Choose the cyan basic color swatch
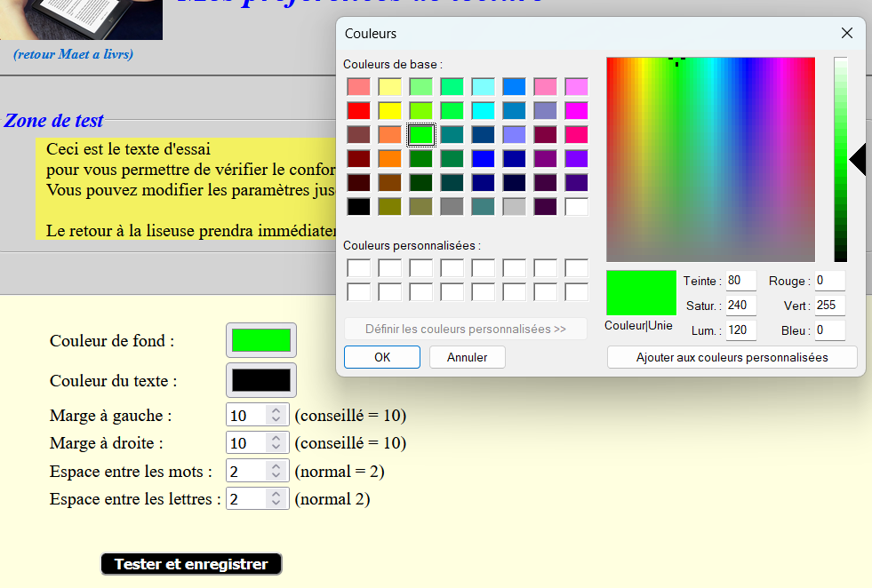Viewport: 872px width, 588px height. point(484,111)
